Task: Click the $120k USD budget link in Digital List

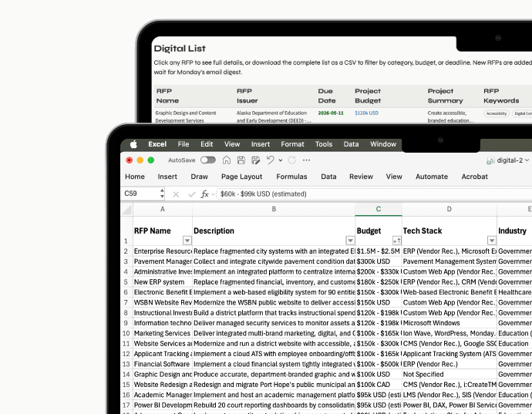Action: click(366, 113)
